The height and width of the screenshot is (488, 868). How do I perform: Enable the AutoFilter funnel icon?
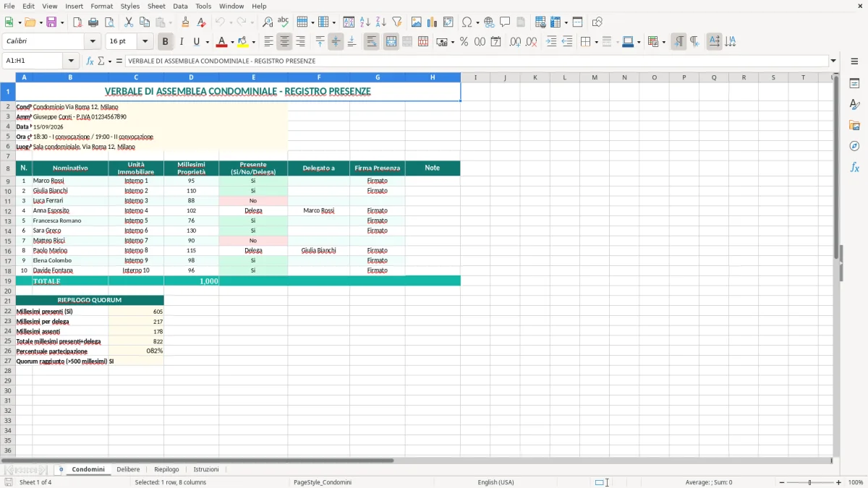click(x=396, y=22)
